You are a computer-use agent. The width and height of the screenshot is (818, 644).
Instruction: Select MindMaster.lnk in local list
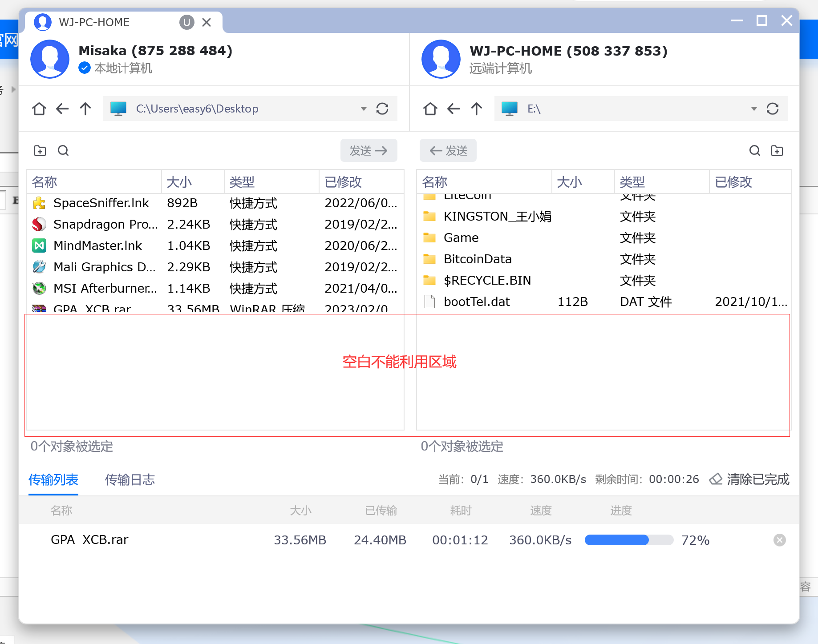tap(215, 246)
